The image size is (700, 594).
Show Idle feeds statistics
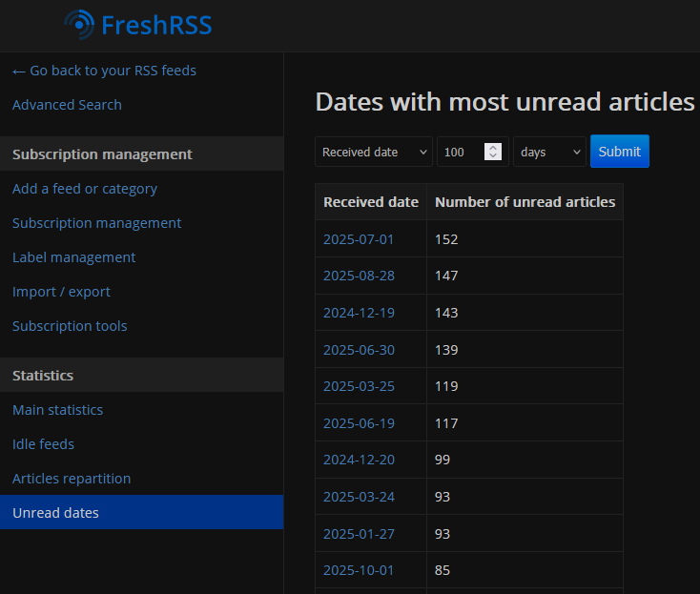43,444
